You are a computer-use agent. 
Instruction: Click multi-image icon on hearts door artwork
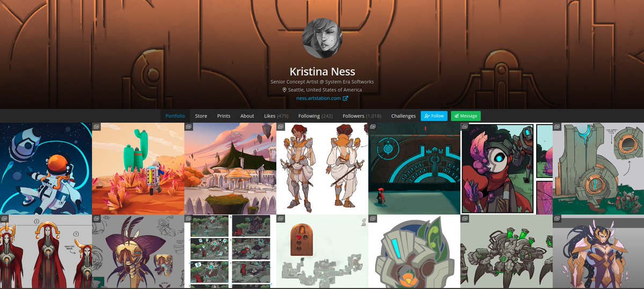coord(281,219)
